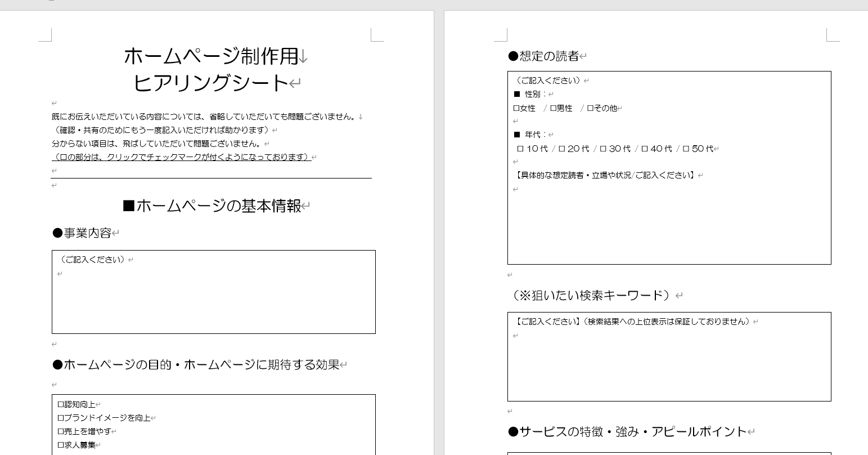Click the heading ●ホームページの目的・ホームページに期待する効果
The image size is (868, 455).
click(196, 365)
